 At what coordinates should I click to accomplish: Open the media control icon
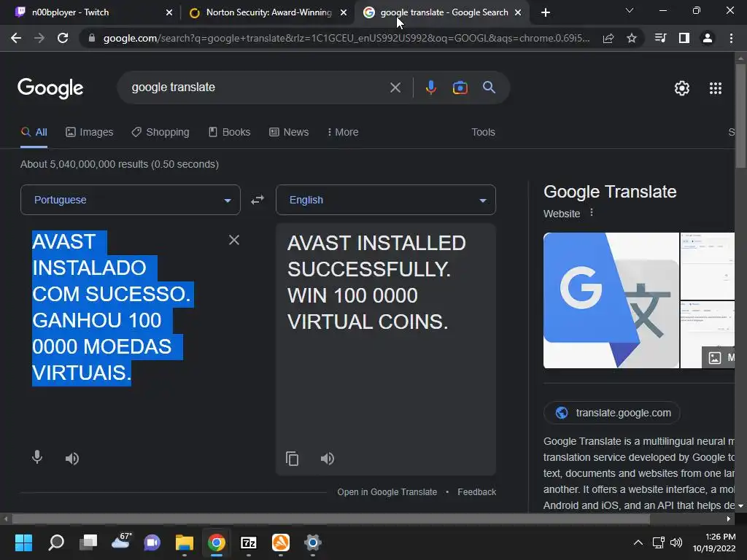tap(660, 38)
